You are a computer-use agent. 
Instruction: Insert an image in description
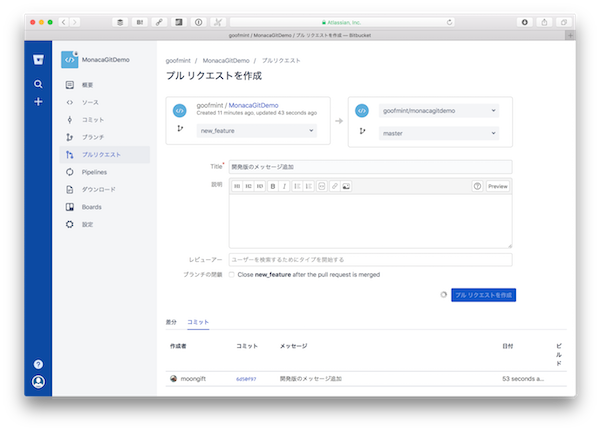point(346,186)
